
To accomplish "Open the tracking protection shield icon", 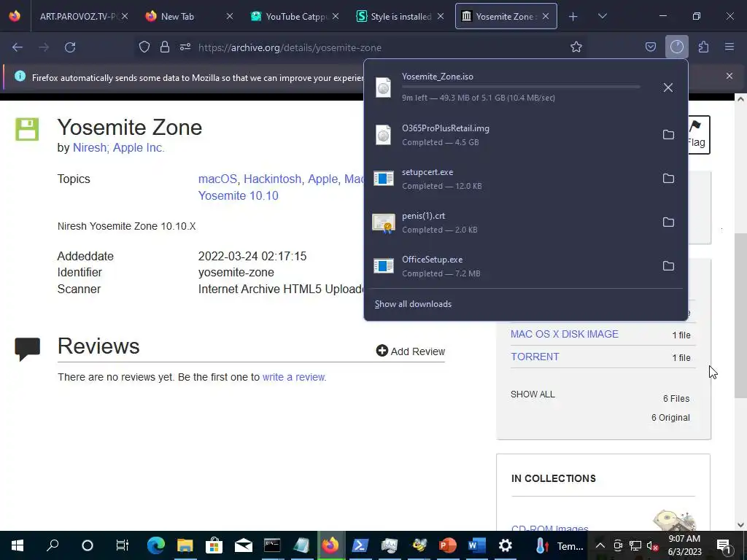I will [144, 47].
